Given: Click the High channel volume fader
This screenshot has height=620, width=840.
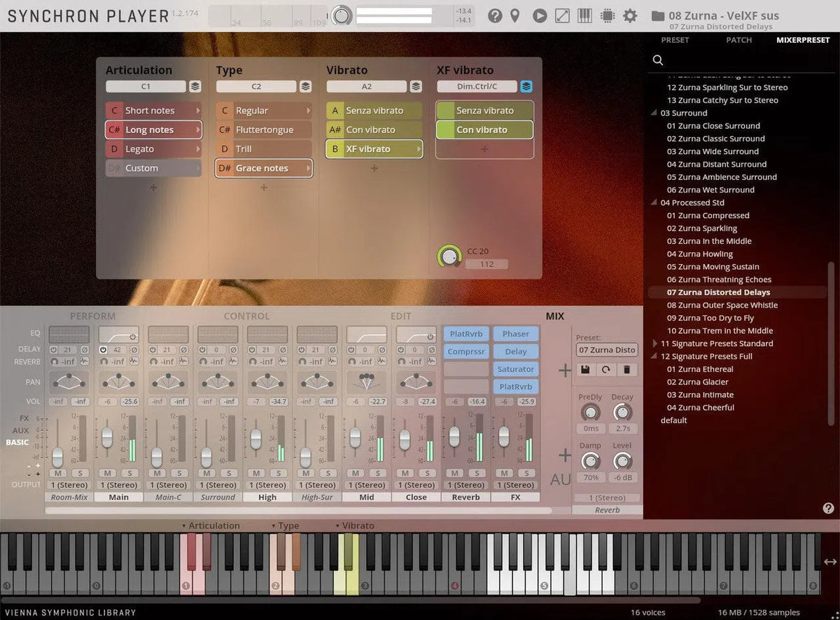Looking at the screenshot, I should (x=256, y=439).
